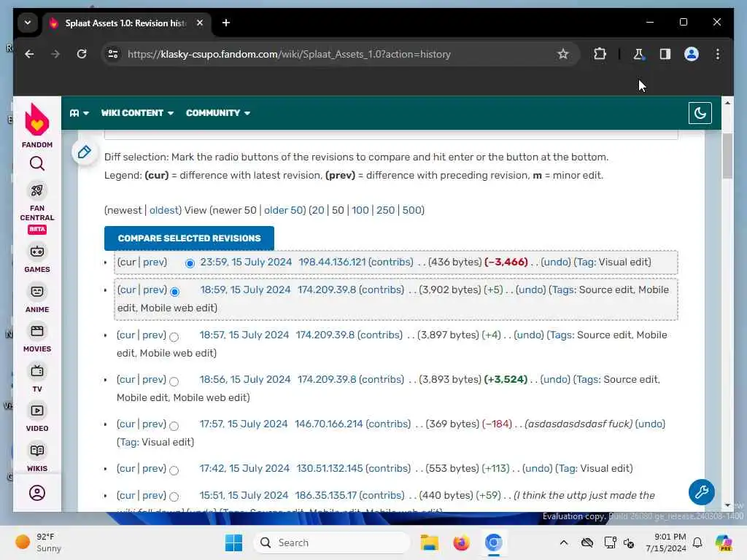Open the 18:56, 15 July 2024 revision

click(245, 379)
